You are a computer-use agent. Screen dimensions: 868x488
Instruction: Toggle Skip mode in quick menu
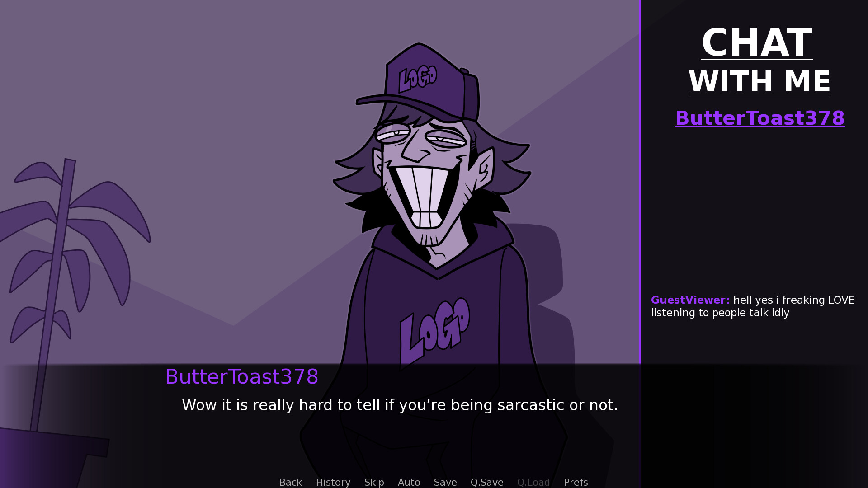point(374,482)
